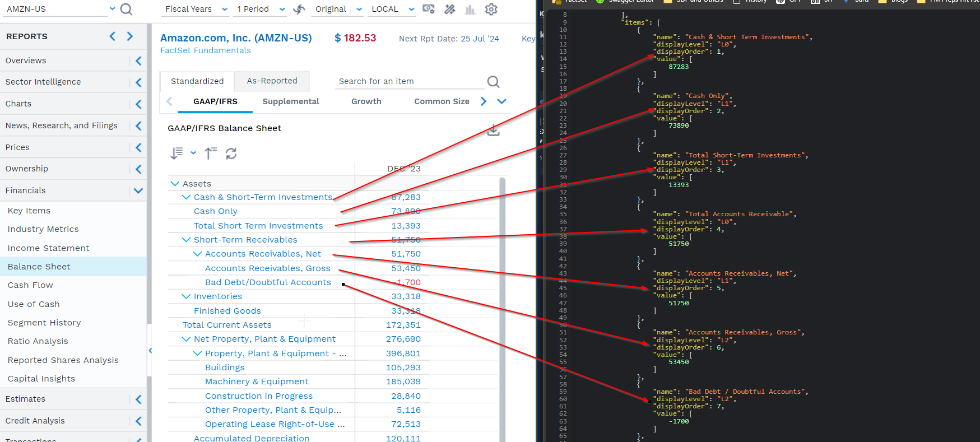Image resolution: width=980 pixels, height=442 pixels.
Task: Collapse Net Property, Plant & Equipment row
Action: tap(186, 339)
